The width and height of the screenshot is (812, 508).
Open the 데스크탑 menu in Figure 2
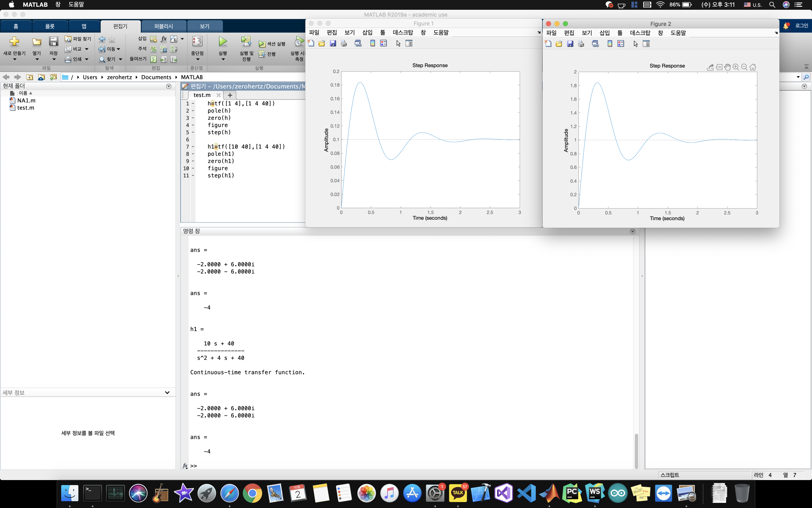click(640, 33)
